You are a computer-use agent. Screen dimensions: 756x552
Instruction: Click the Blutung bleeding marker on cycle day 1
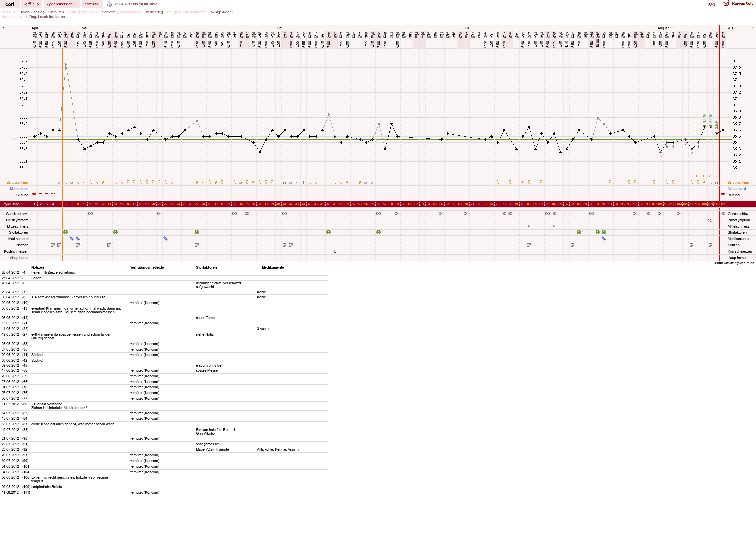34,194
